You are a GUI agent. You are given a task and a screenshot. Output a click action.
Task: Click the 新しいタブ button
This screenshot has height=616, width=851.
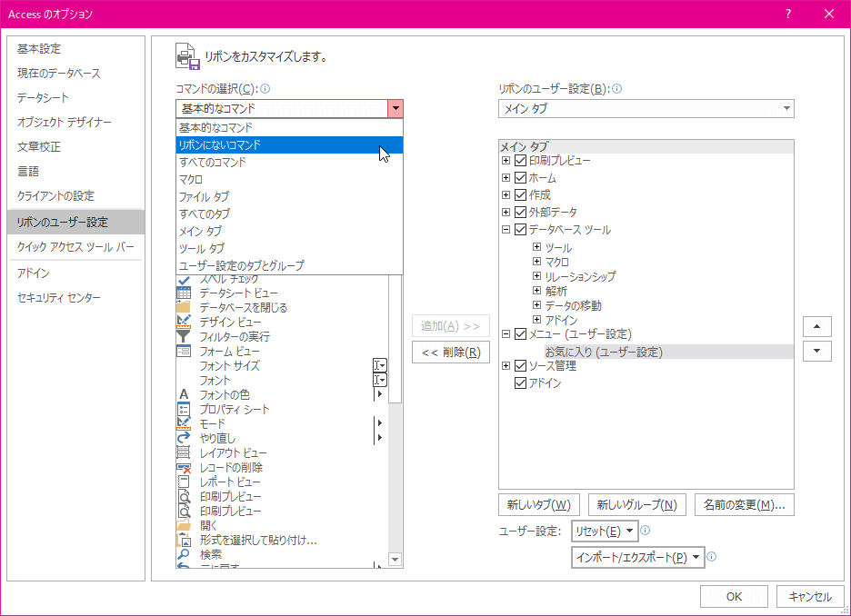click(539, 505)
